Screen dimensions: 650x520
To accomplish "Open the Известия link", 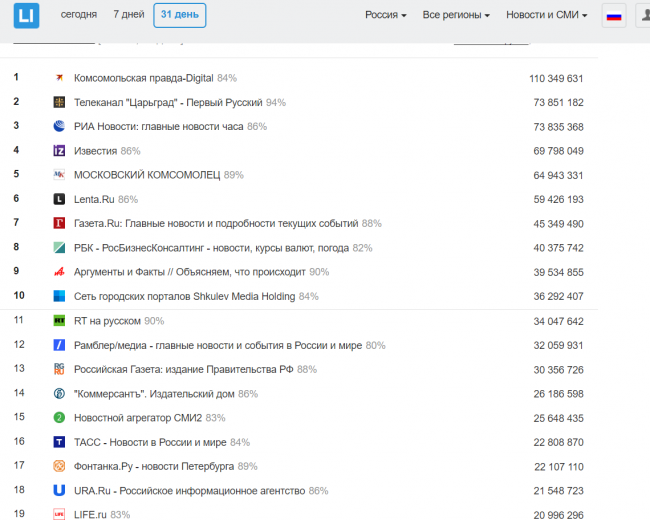I will click(x=95, y=151).
